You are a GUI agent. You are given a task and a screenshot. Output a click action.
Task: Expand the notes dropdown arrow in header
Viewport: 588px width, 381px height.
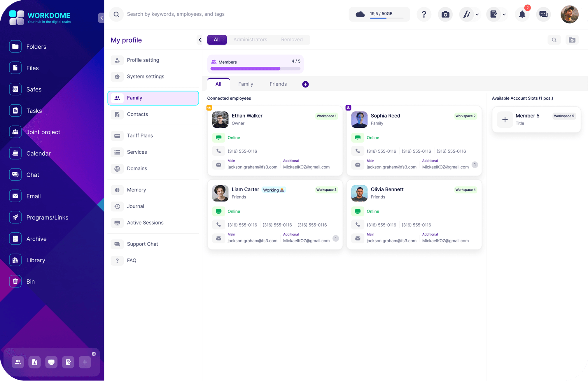coord(504,15)
